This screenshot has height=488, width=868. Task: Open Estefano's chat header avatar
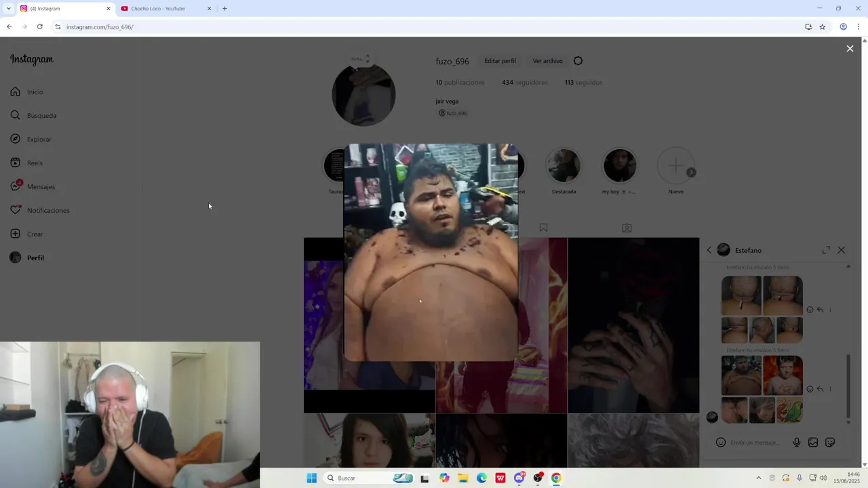click(724, 250)
